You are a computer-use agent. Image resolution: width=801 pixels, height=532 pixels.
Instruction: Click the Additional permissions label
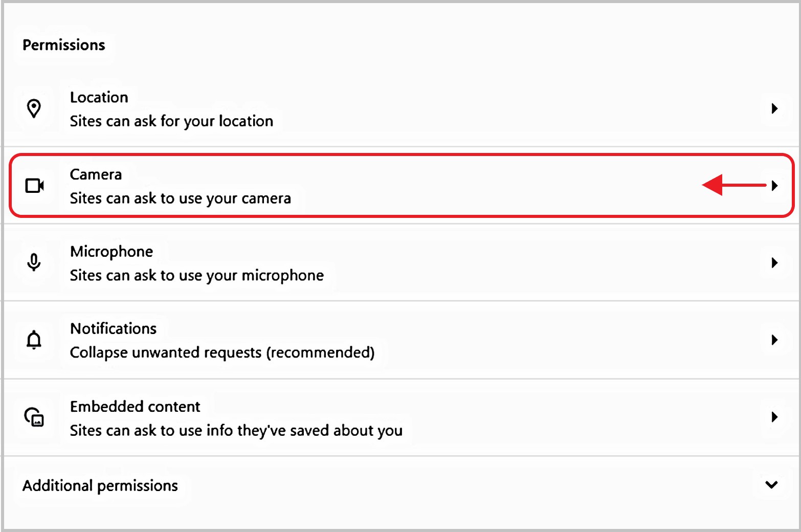[100, 485]
